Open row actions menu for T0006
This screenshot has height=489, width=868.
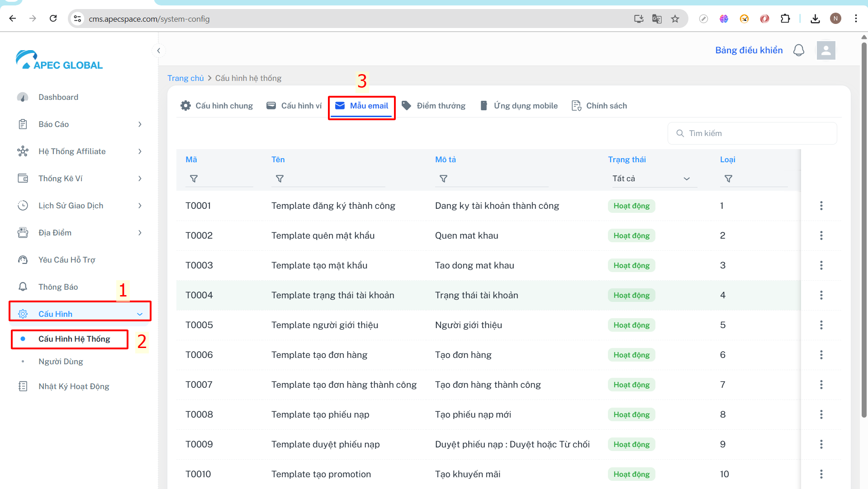click(x=821, y=355)
